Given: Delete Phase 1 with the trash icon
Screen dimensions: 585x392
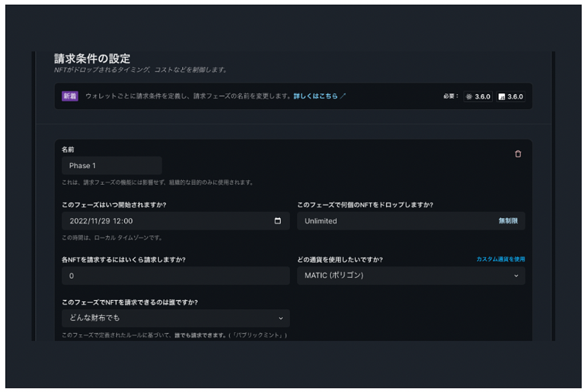Looking at the screenshot, I should coord(518,154).
